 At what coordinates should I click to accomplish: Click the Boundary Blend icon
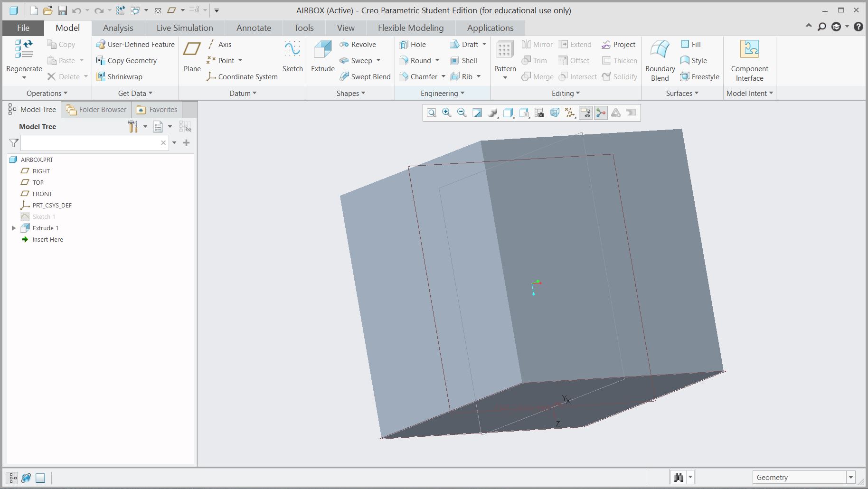(x=660, y=50)
